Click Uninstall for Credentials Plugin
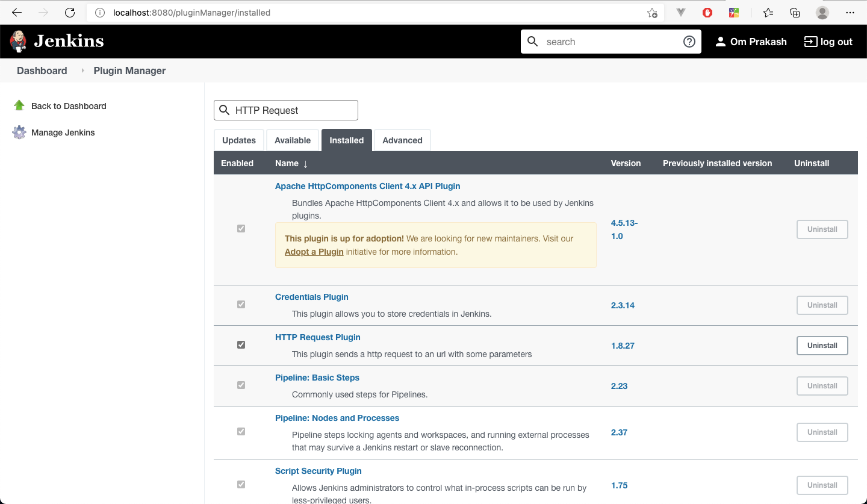The height and width of the screenshot is (504, 867). click(822, 305)
